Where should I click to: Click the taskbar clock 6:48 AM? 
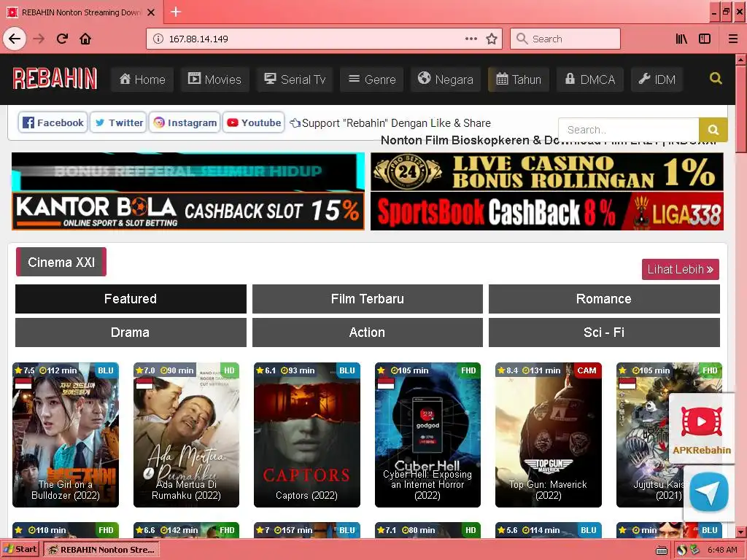pos(722,550)
